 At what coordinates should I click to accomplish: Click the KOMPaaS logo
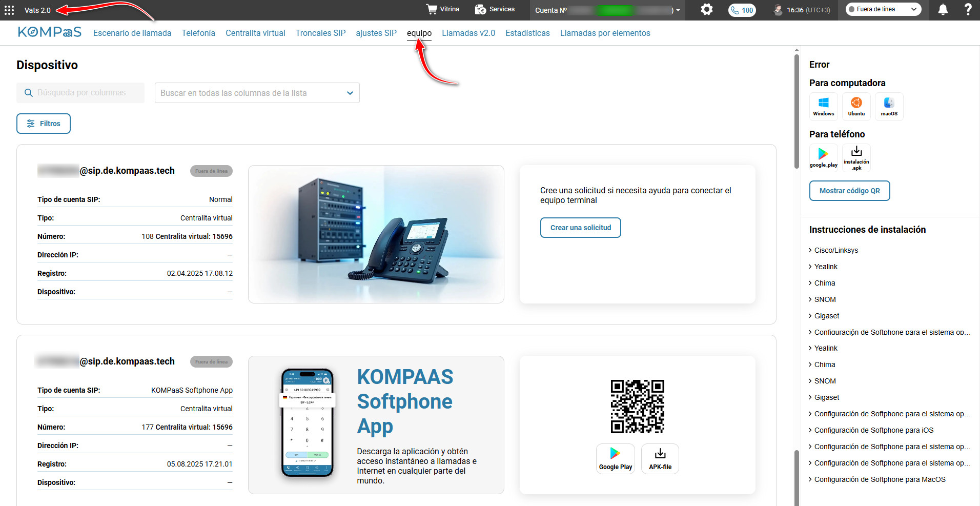(49, 32)
